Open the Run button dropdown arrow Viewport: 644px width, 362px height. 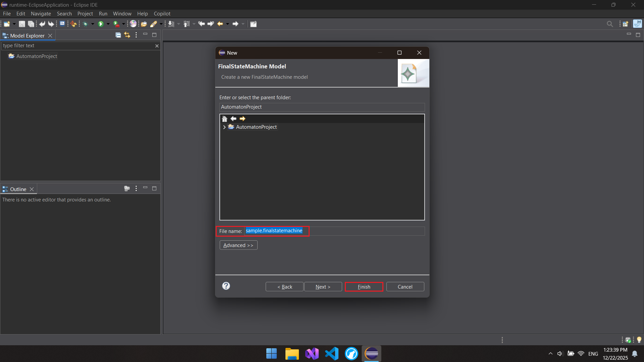point(108,24)
